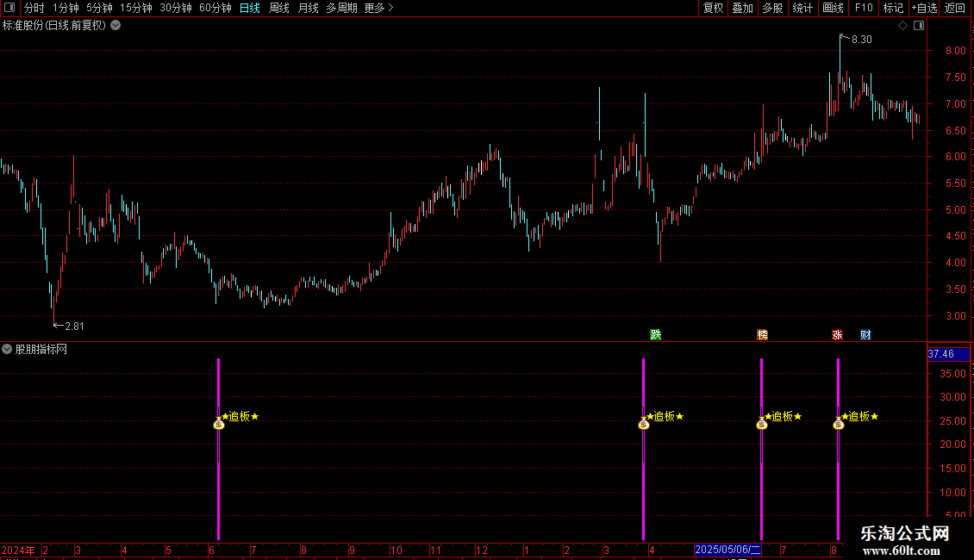Screen dimensions: 974x560
Task: Click the 2.81 low price label
Action: (74, 326)
